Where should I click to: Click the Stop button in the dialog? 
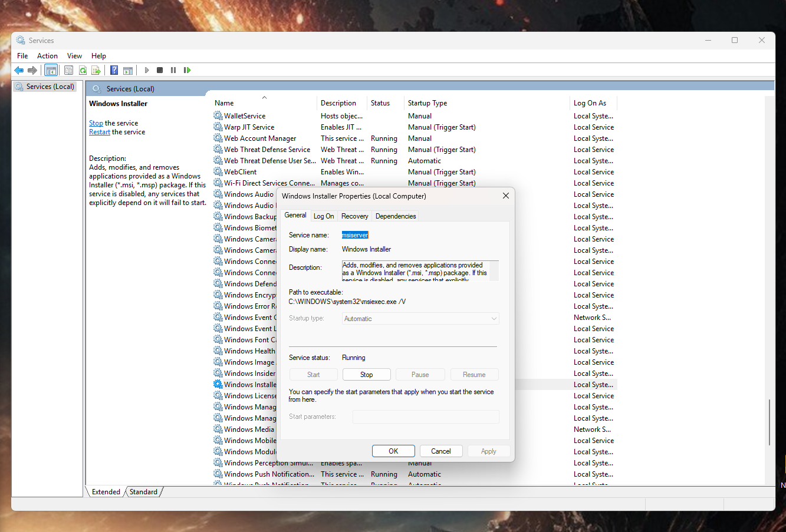pos(366,375)
